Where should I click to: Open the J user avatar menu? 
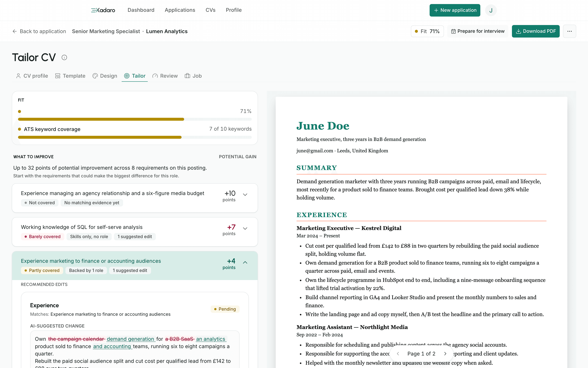pos(491,10)
